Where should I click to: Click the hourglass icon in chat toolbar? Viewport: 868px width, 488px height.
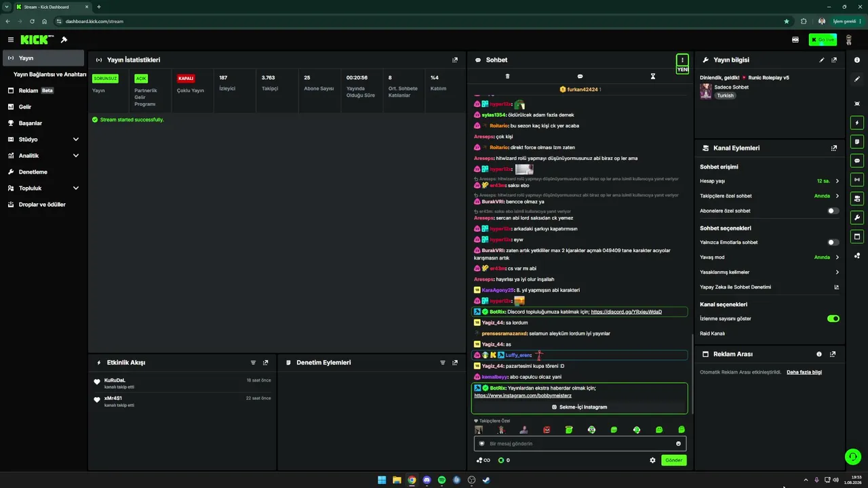point(653,77)
